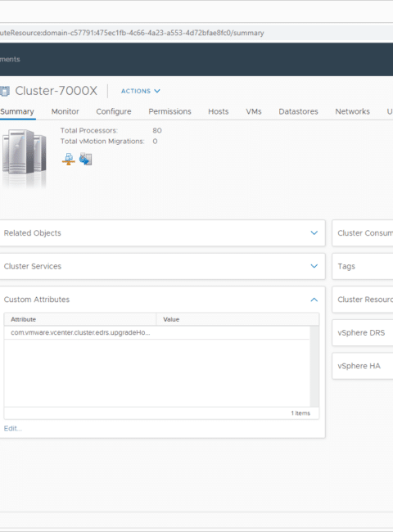Open the Datastores tab
Screen dimensions: 393x532
(x=298, y=111)
